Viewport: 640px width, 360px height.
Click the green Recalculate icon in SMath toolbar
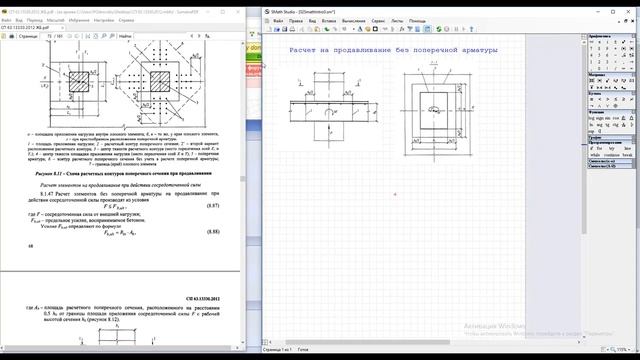(x=439, y=29)
